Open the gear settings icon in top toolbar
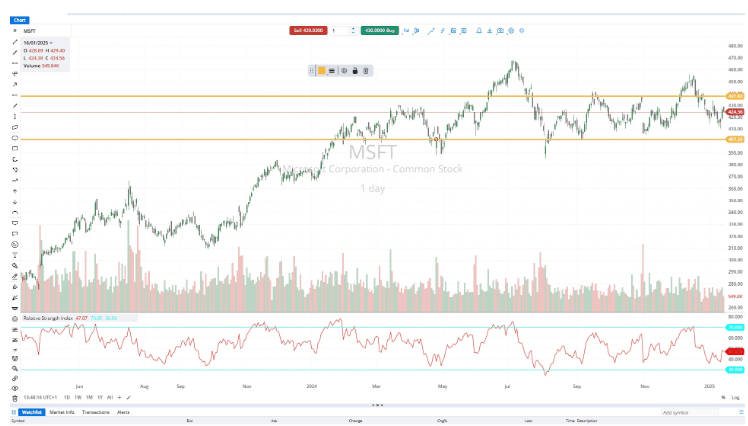The height and width of the screenshot is (426, 748). point(521,31)
